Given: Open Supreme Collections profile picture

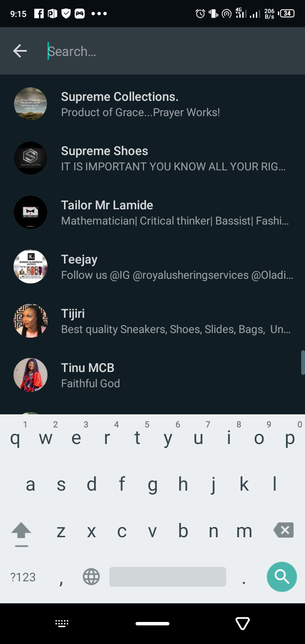Looking at the screenshot, I should (30, 104).
